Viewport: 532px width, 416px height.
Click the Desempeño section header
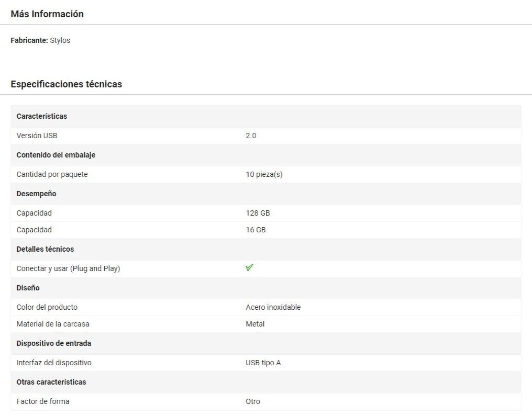(36, 194)
